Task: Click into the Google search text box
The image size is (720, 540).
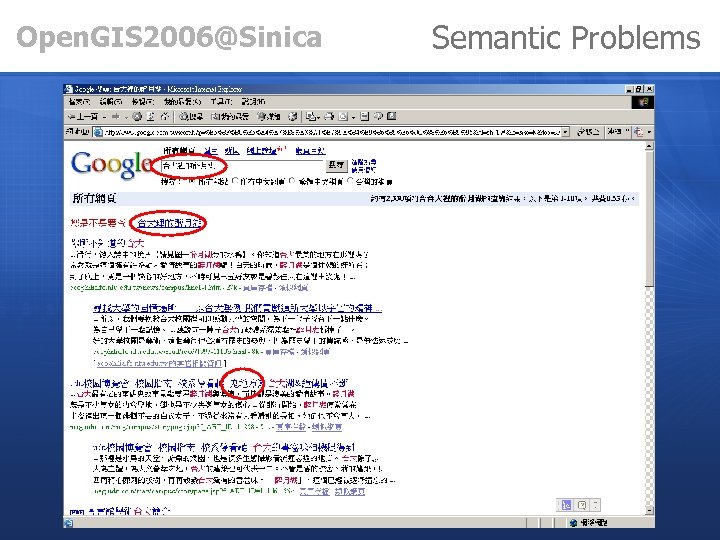Action: [x=242, y=165]
